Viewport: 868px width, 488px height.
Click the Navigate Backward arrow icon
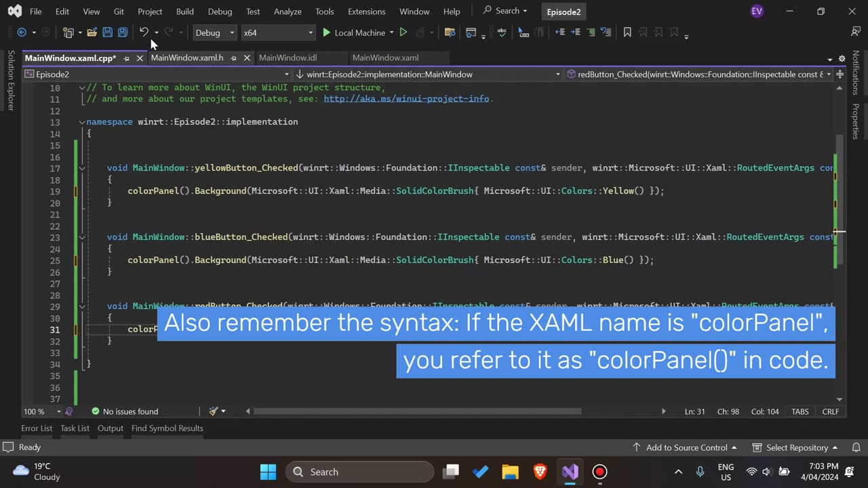point(22,33)
